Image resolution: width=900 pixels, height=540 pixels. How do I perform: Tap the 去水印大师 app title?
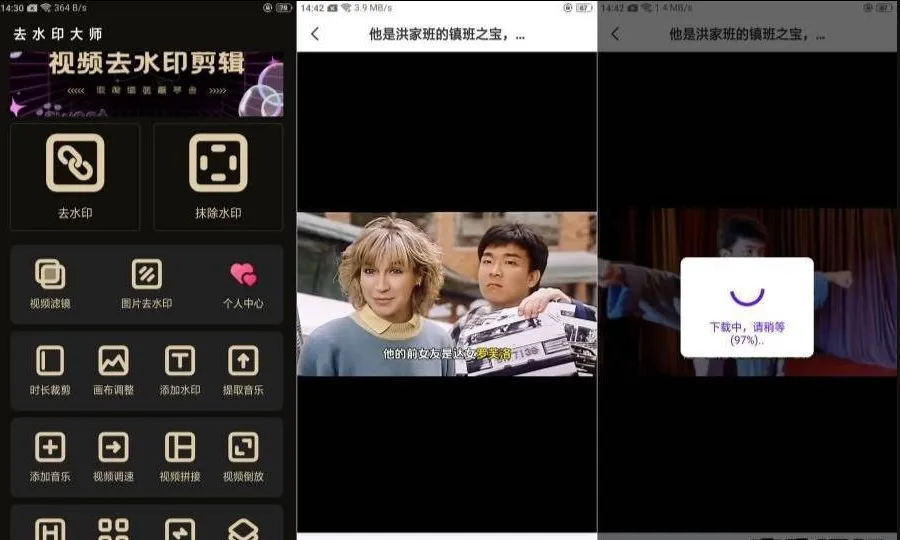(x=58, y=34)
